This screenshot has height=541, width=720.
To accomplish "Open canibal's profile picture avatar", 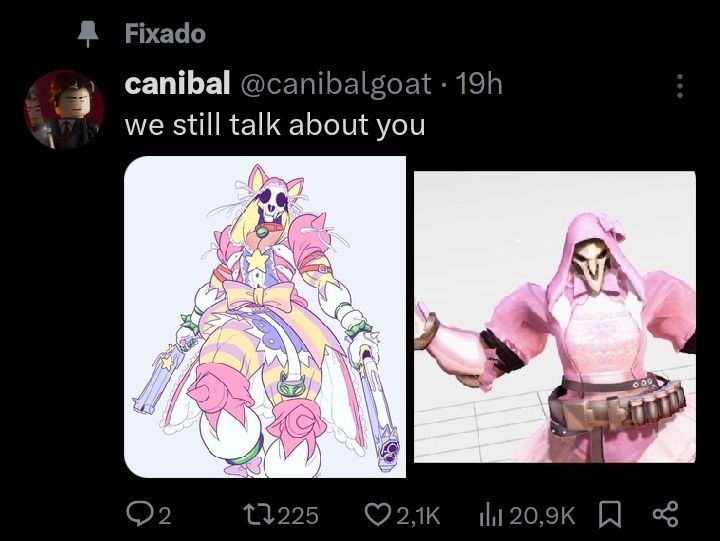I will coord(64,110).
